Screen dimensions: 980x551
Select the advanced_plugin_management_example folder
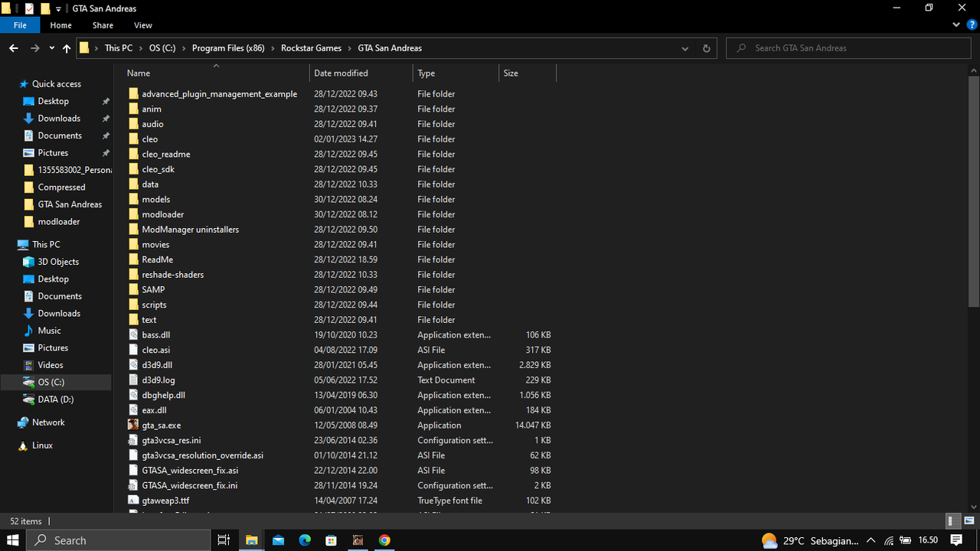219,94
